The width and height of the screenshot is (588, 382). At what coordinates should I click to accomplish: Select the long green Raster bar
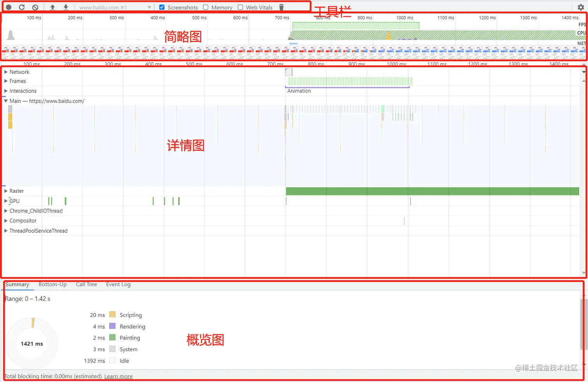[x=432, y=191]
